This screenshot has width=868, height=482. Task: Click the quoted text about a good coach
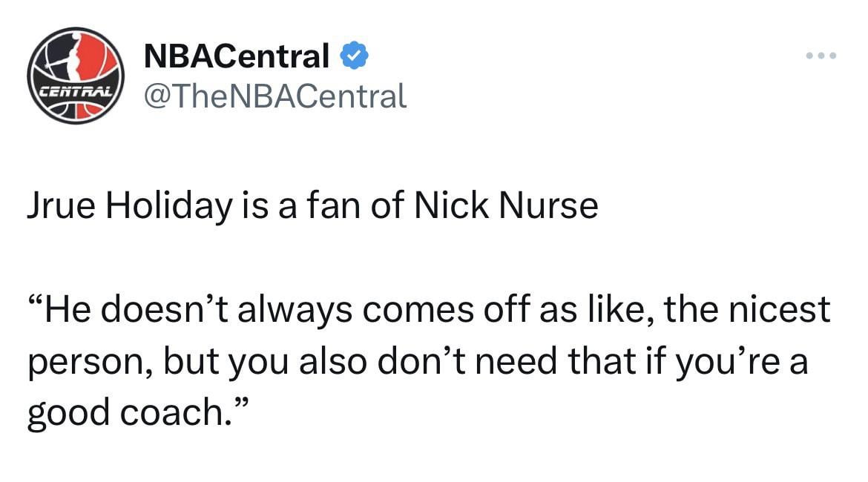pos(428,360)
